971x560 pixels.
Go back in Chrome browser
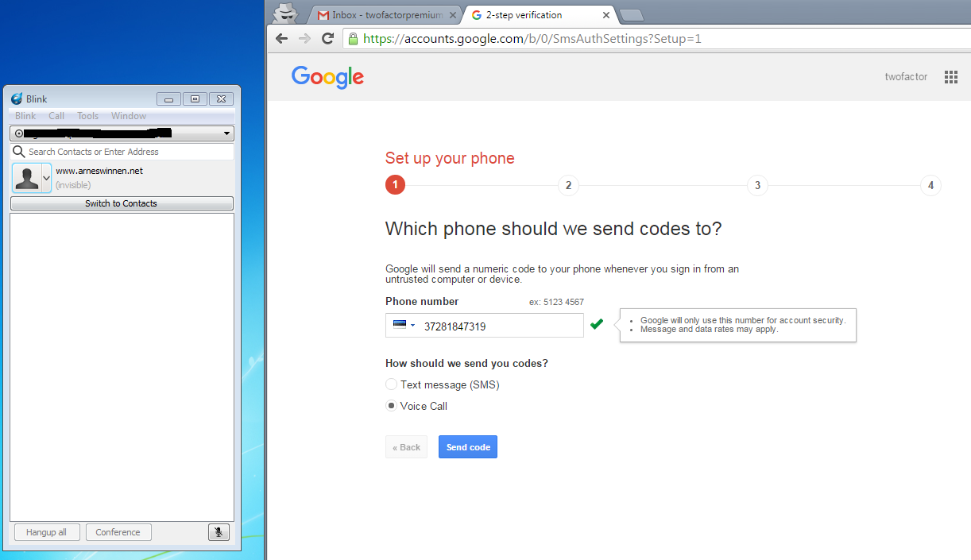[281, 38]
